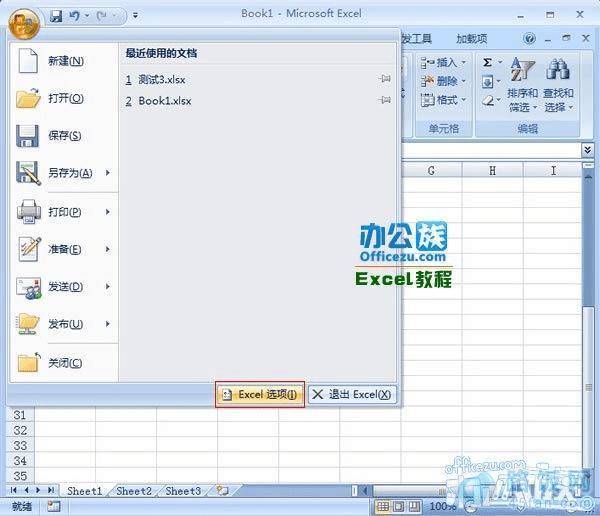Go to the last sheet tab arrow
600x516 pixels.
[x=51, y=490]
